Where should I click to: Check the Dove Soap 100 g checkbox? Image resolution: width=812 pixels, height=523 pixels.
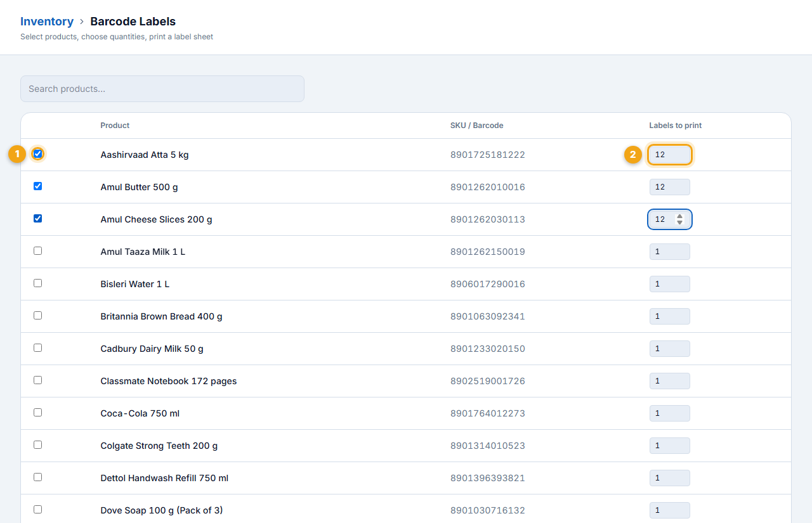point(37,510)
